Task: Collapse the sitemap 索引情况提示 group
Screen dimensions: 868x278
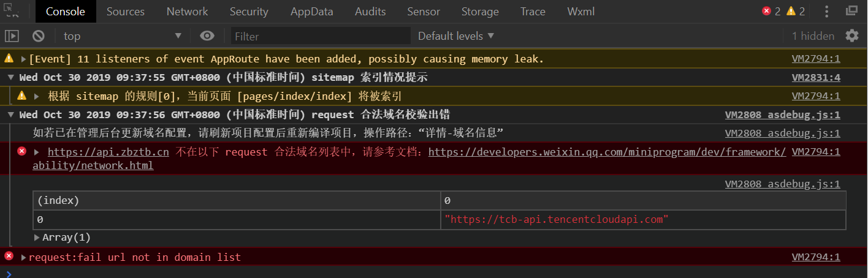Action: [x=11, y=77]
